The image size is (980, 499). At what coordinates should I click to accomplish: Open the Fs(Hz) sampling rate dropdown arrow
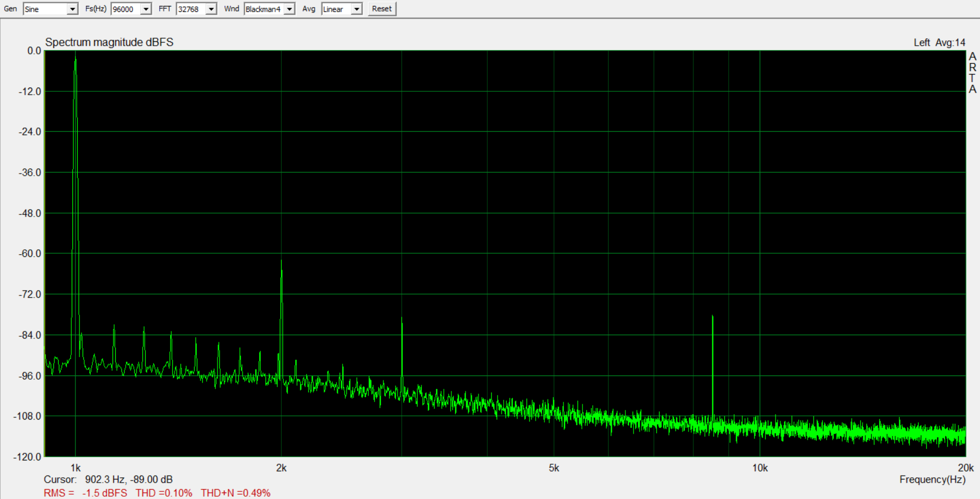click(x=146, y=9)
